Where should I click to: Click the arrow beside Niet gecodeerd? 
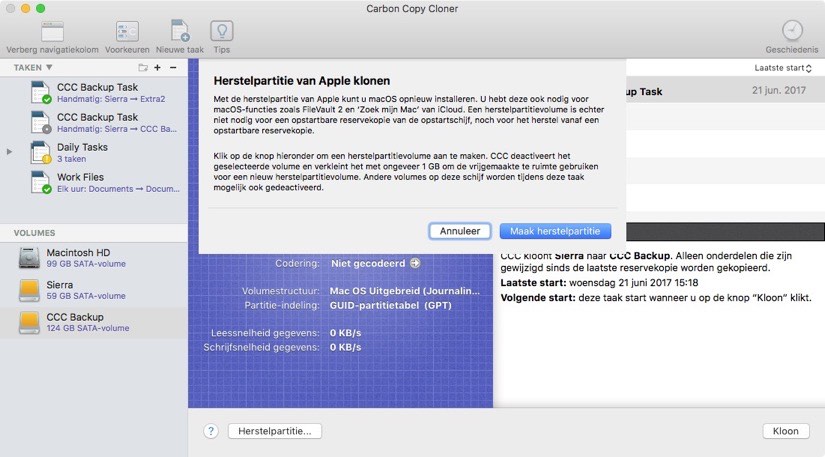click(x=415, y=263)
